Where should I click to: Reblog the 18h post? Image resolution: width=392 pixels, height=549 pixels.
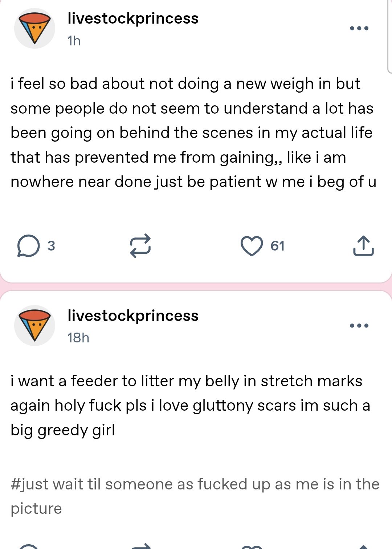[140, 546]
